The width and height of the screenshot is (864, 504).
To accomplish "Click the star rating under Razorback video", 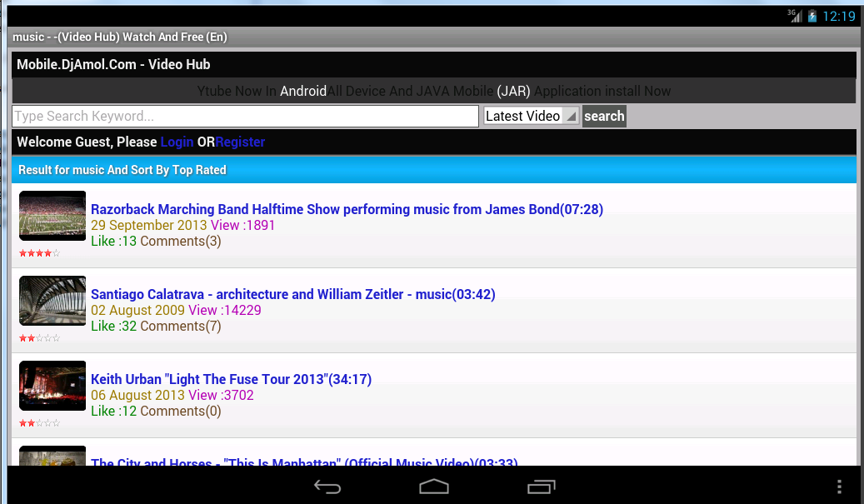I will tap(39, 253).
